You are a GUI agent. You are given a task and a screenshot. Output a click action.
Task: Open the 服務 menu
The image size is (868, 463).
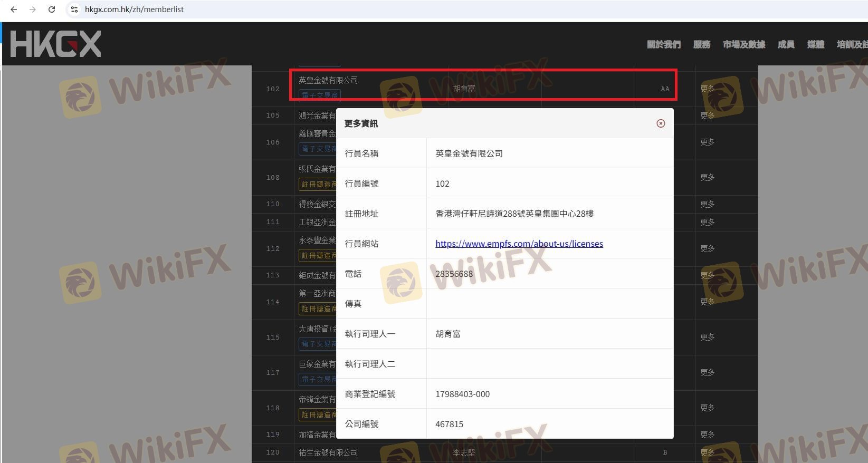click(701, 44)
